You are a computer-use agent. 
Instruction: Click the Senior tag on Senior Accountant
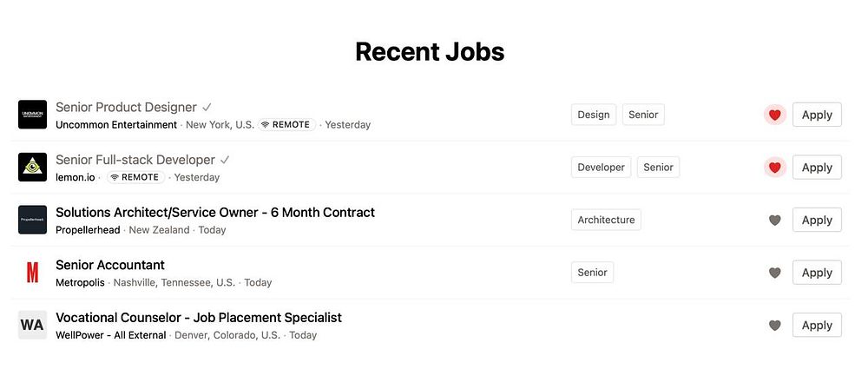(x=592, y=273)
